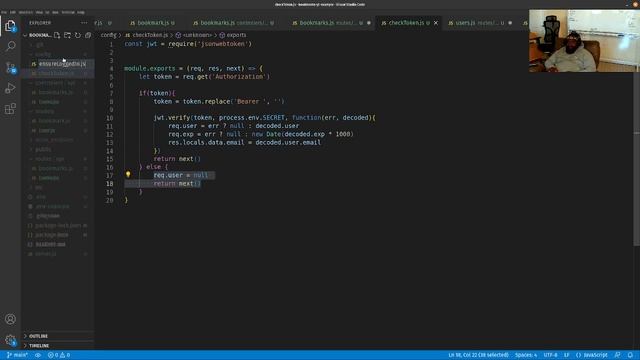Click 'Authorization' string on line 5
This screenshot has height=360, width=640.
[239, 77]
